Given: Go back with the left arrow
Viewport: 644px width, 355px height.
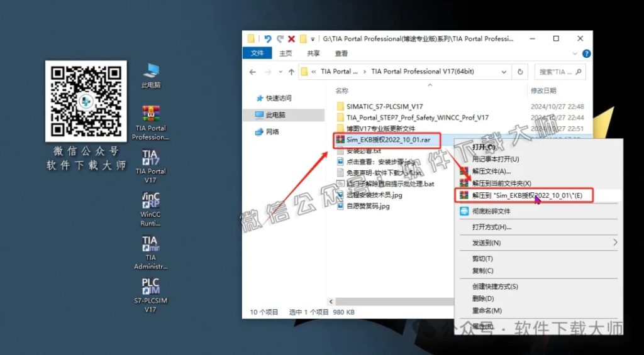Looking at the screenshot, I should [253, 72].
